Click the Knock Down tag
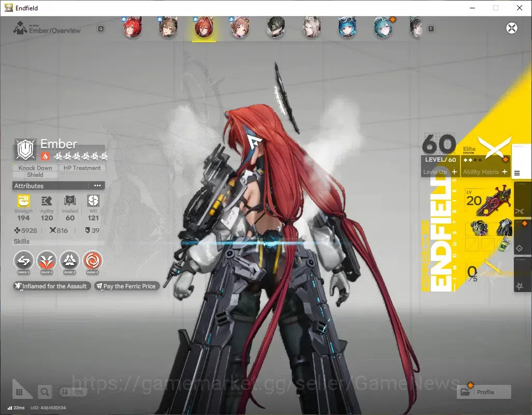Screen dimensions: 532x415 (35, 168)
